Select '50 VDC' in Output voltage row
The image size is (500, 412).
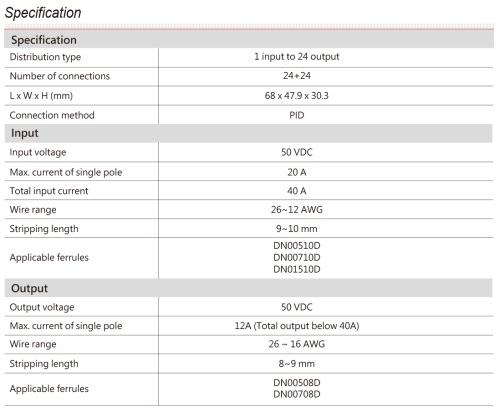(297, 307)
